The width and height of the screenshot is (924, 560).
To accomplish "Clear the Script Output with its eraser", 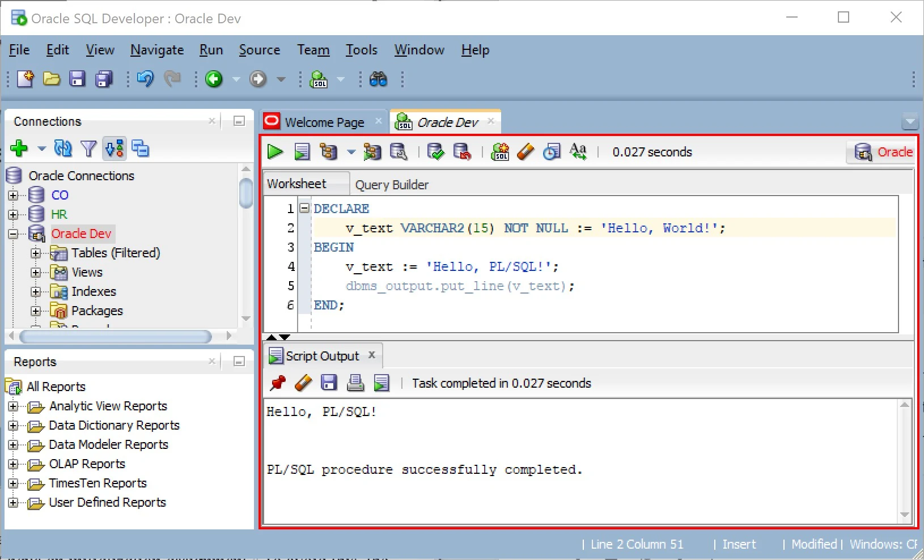I will coord(303,383).
